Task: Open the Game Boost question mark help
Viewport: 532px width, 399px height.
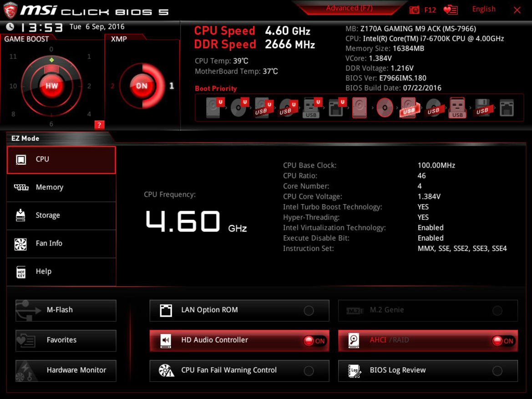Action: 99,125
